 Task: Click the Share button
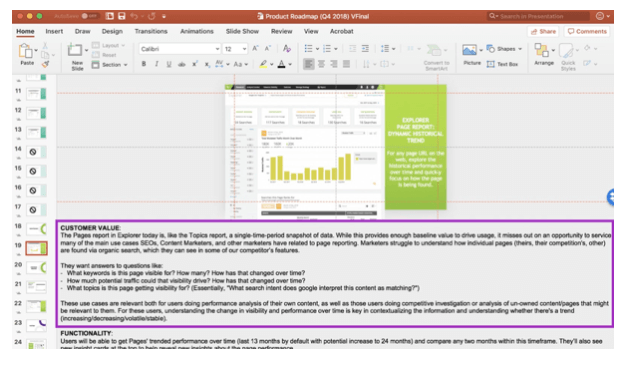tap(543, 31)
